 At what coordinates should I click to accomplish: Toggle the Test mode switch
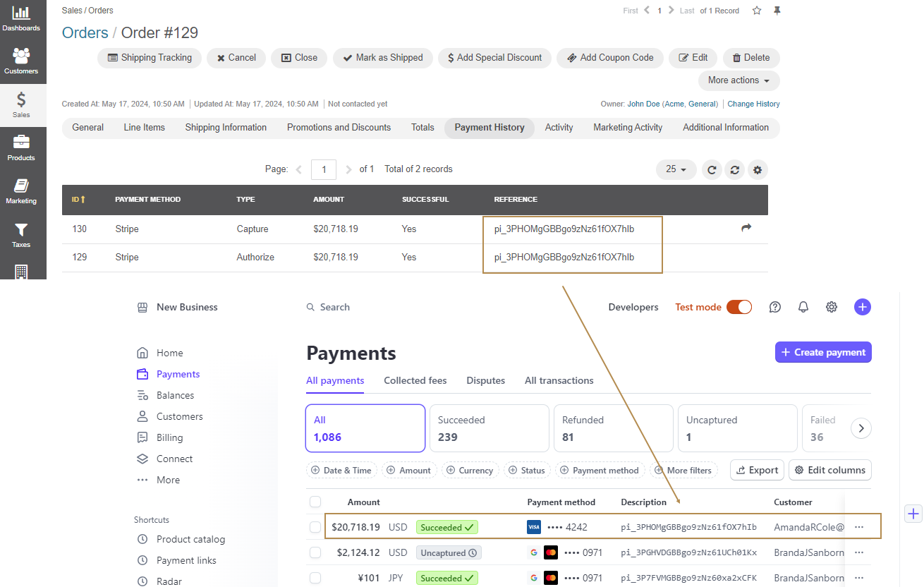[x=738, y=307]
